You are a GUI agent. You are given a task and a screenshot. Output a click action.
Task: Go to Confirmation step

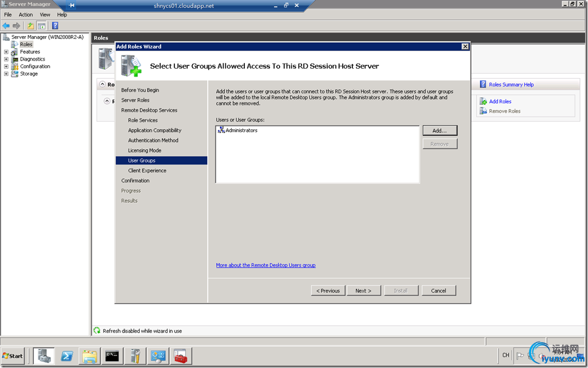tap(135, 181)
